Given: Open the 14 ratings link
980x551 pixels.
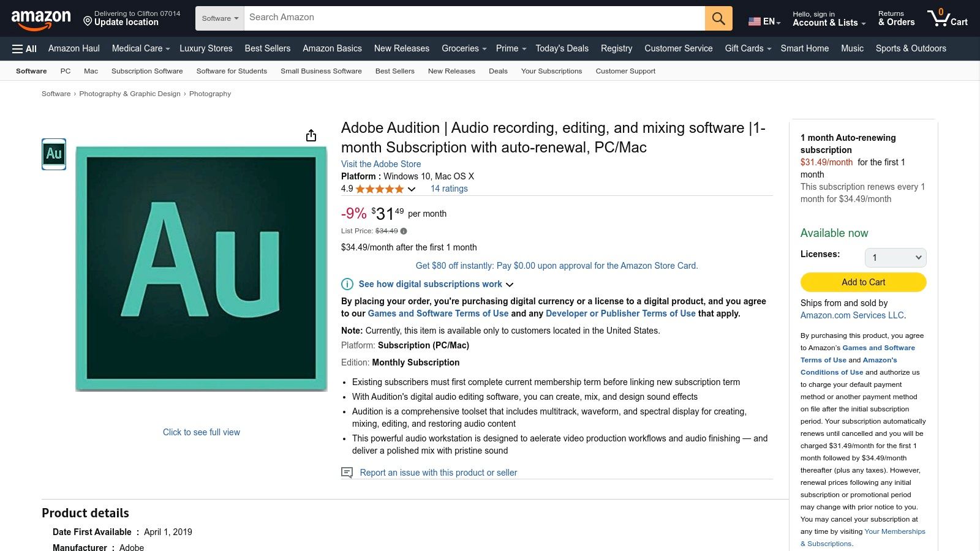Looking at the screenshot, I should 449,189.
